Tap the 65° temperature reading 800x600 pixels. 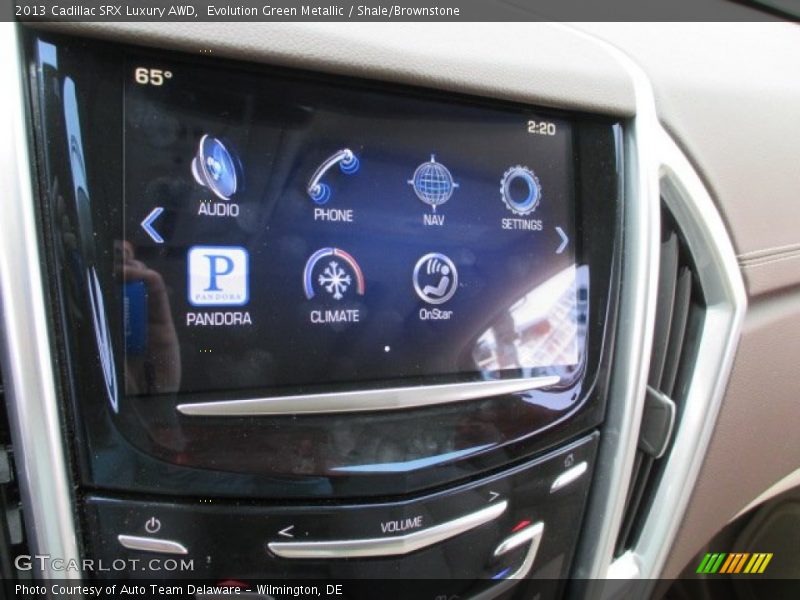point(153,77)
